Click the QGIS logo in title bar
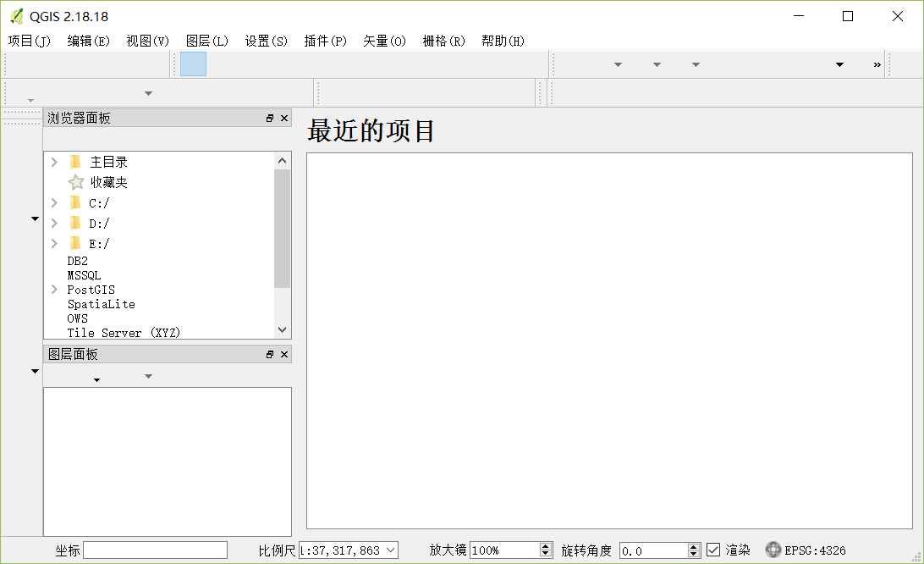 [17, 17]
